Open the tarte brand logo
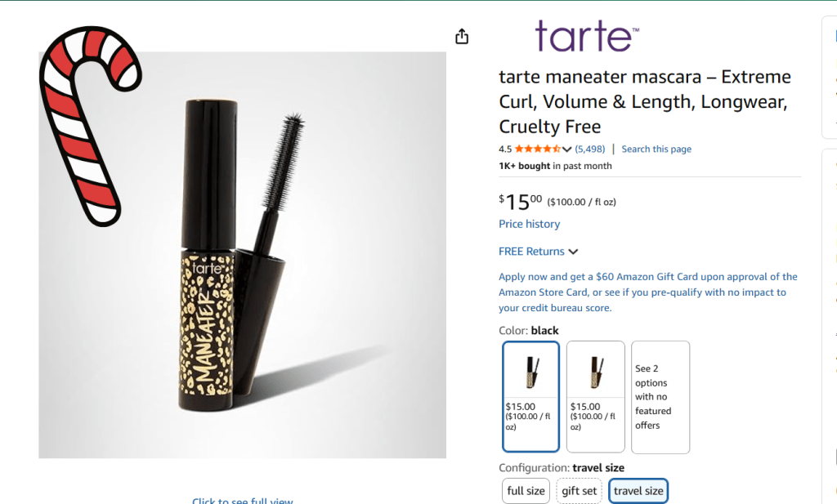This screenshot has width=837, height=504. click(586, 36)
